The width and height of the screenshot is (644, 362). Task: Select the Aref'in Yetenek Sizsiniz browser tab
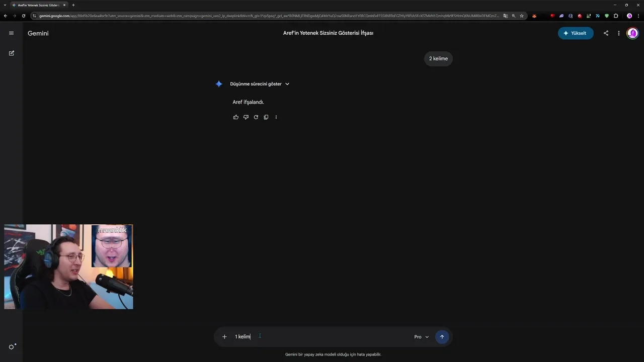[38, 5]
